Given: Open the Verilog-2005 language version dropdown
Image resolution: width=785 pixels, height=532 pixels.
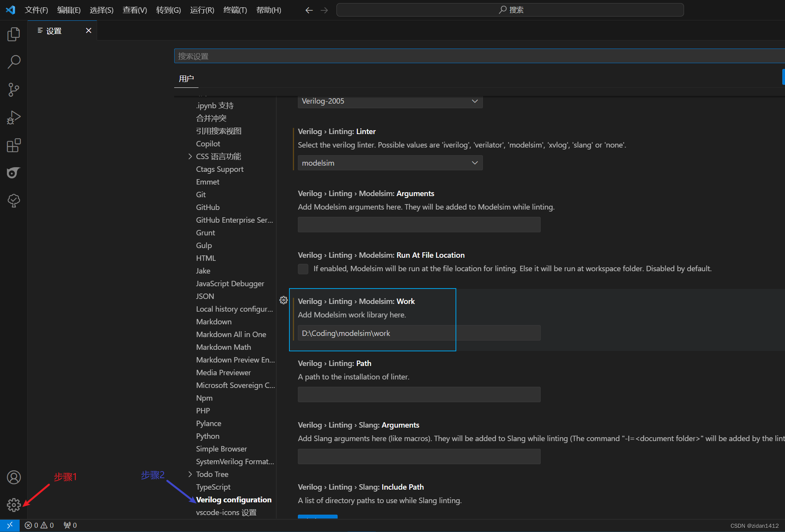Looking at the screenshot, I should (x=390, y=101).
